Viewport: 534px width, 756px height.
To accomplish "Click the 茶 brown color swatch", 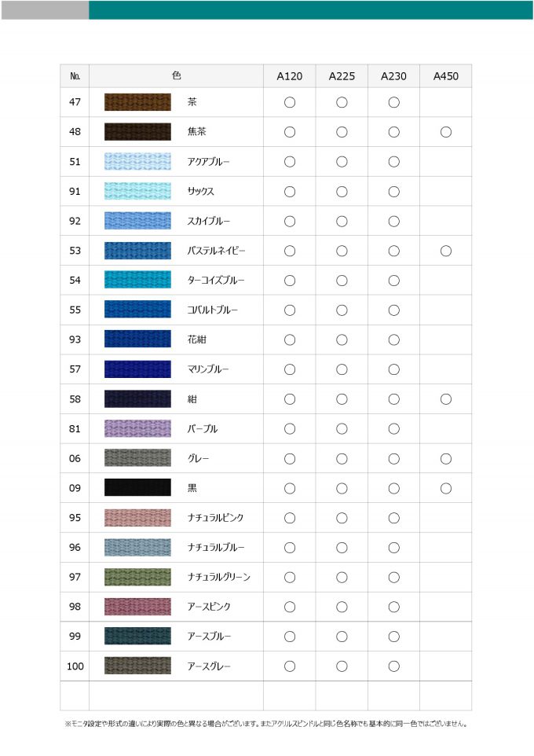I will tap(137, 102).
